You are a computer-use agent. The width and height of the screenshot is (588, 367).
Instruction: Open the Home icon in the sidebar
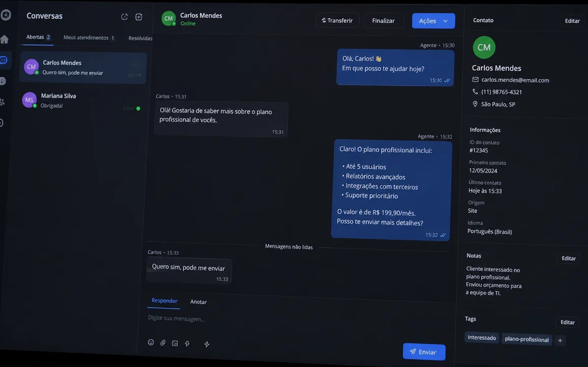coord(5,39)
